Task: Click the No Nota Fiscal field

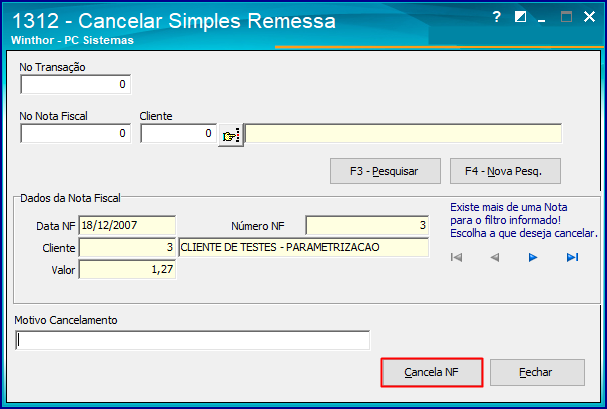Action: [75, 133]
